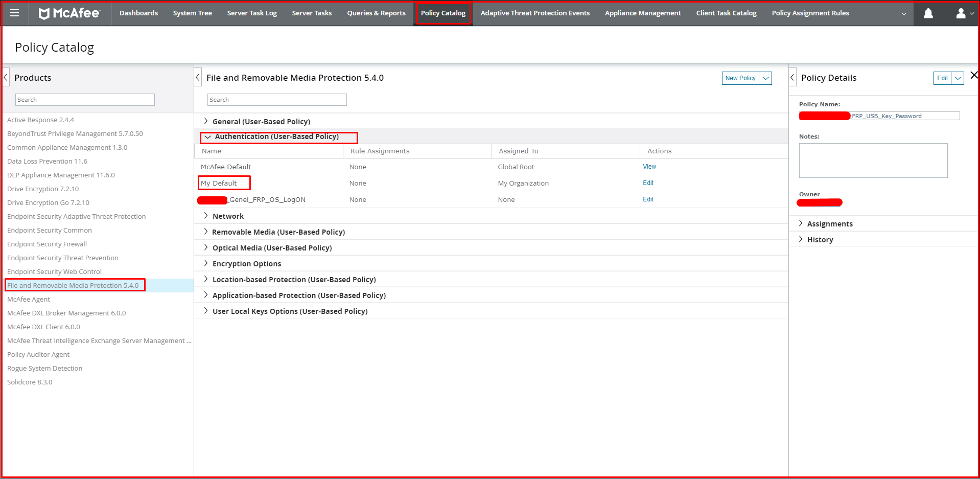
Task: Select Endpoint Security Common product
Action: pyautogui.click(x=50, y=230)
